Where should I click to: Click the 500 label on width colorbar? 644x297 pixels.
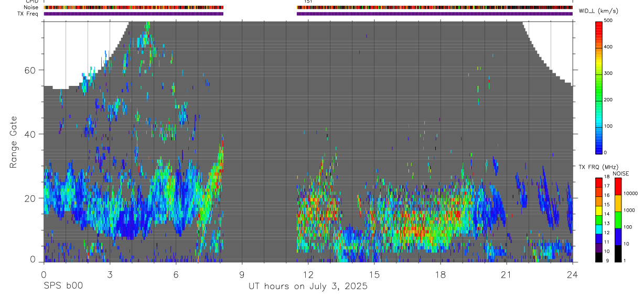coord(609,20)
